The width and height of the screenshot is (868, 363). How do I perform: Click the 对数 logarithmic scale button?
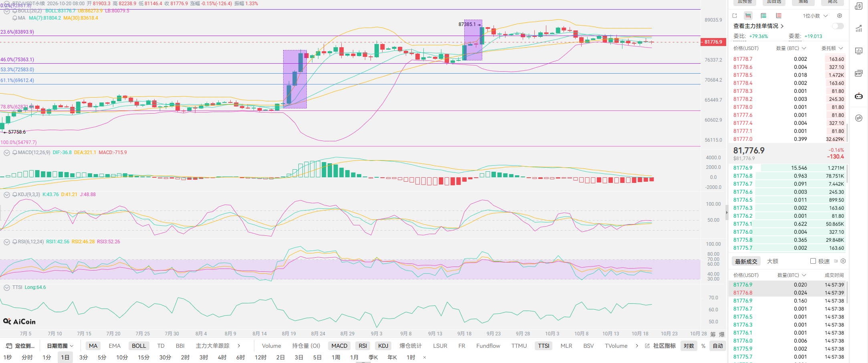tap(689, 346)
